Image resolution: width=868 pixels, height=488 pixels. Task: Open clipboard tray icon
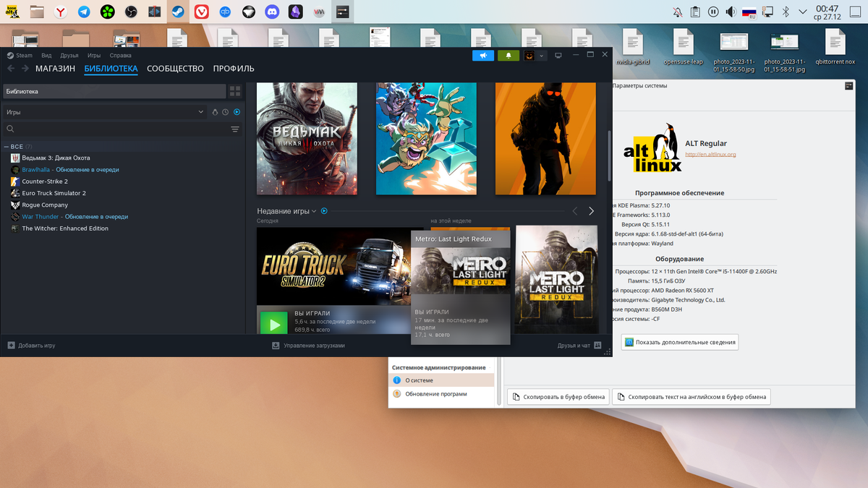[x=695, y=12]
